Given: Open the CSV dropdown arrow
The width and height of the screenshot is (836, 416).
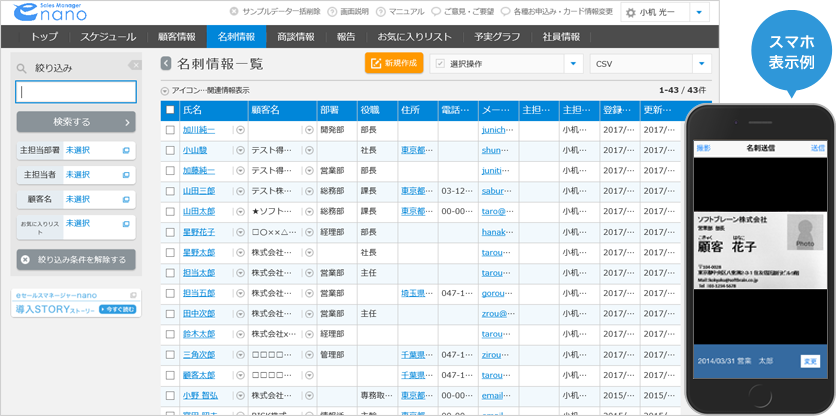Looking at the screenshot, I should (701, 63).
